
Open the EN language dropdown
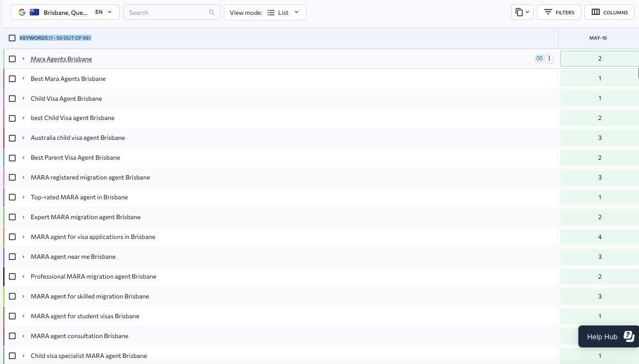coord(103,11)
